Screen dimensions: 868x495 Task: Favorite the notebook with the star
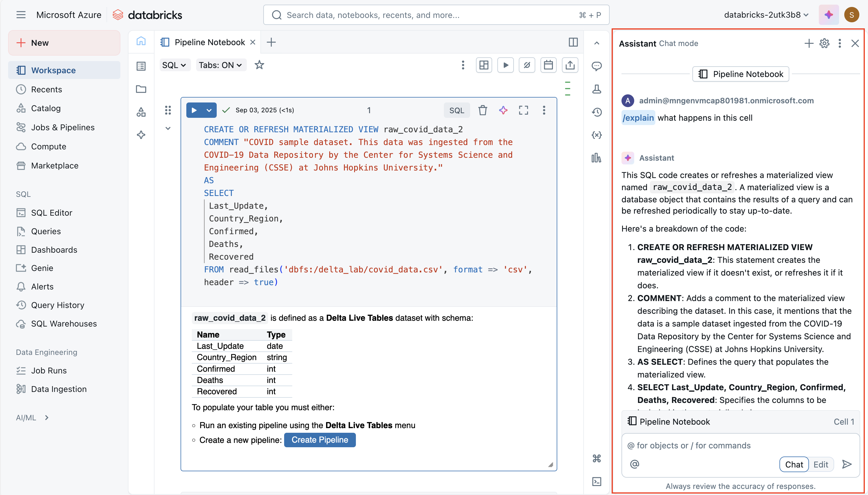[x=260, y=65]
